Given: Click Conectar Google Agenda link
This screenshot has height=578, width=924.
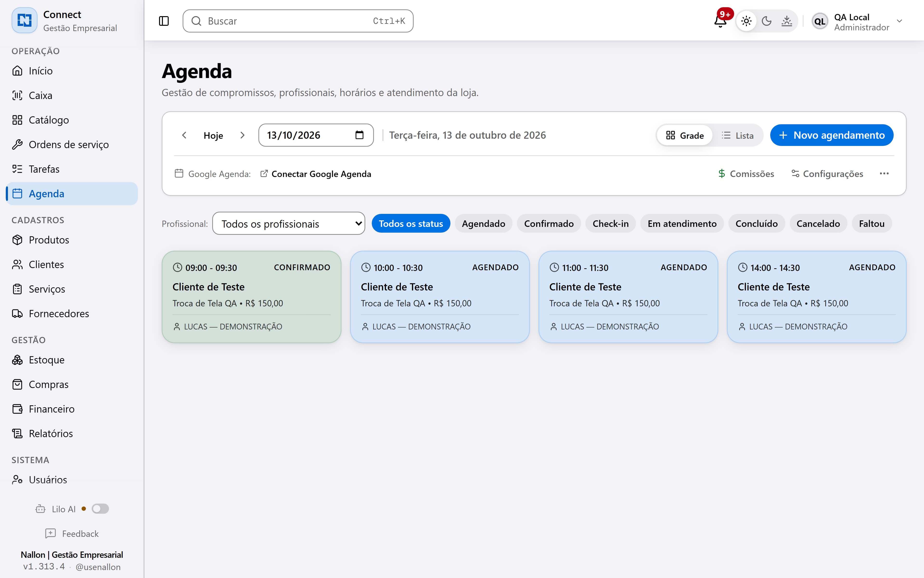Looking at the screenshot, I should coord(315,174).
